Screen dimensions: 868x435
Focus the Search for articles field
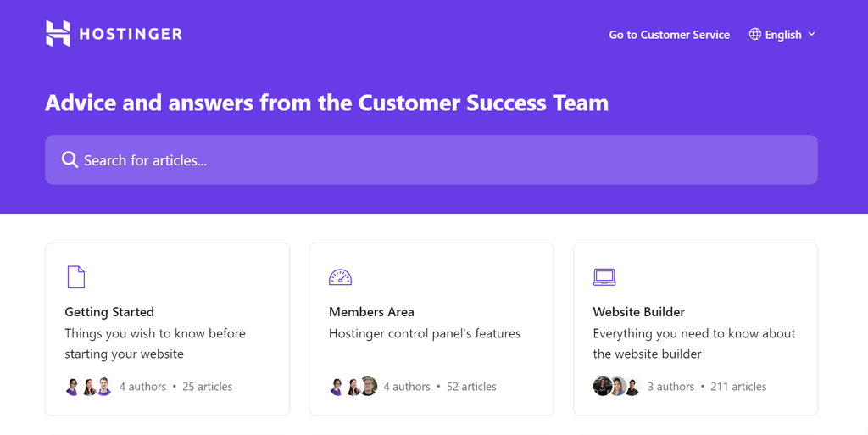[431, 159]
